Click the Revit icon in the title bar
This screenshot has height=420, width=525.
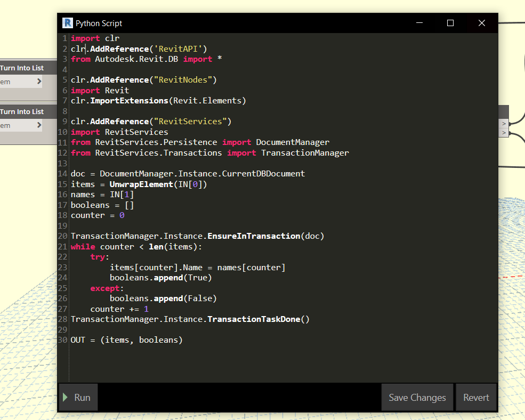coord(68,23)
